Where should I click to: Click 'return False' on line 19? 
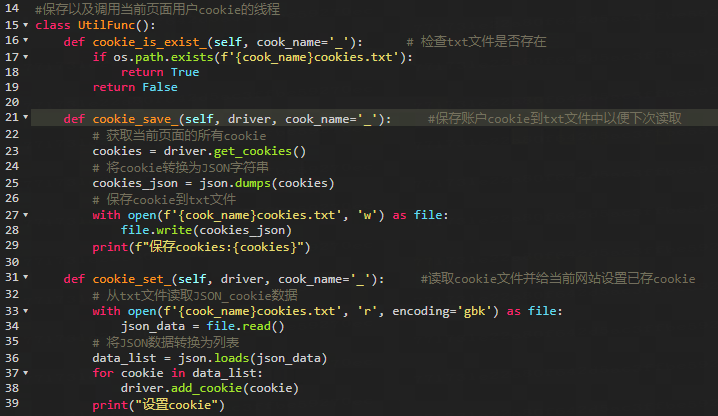[x=135, y=88]
